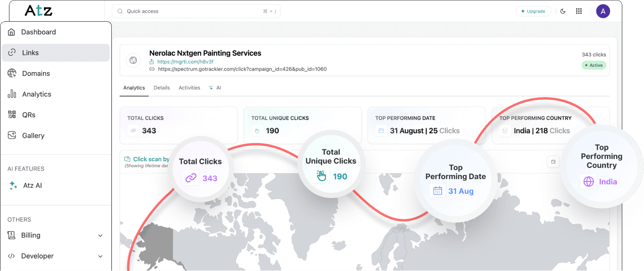Viewport: 644px width, 271px height.
Task: Click the Dashboard home icon
Action: tap(12, 32)
